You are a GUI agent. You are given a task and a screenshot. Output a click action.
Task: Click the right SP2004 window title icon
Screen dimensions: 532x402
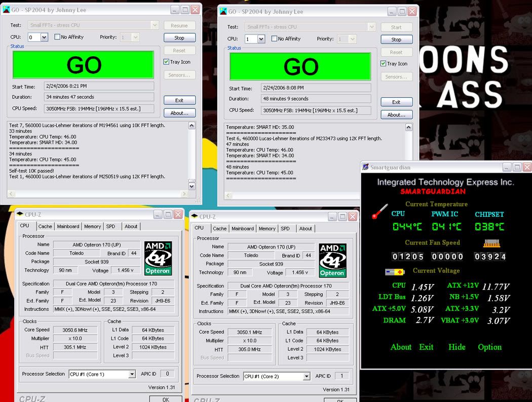coord(223,11)
